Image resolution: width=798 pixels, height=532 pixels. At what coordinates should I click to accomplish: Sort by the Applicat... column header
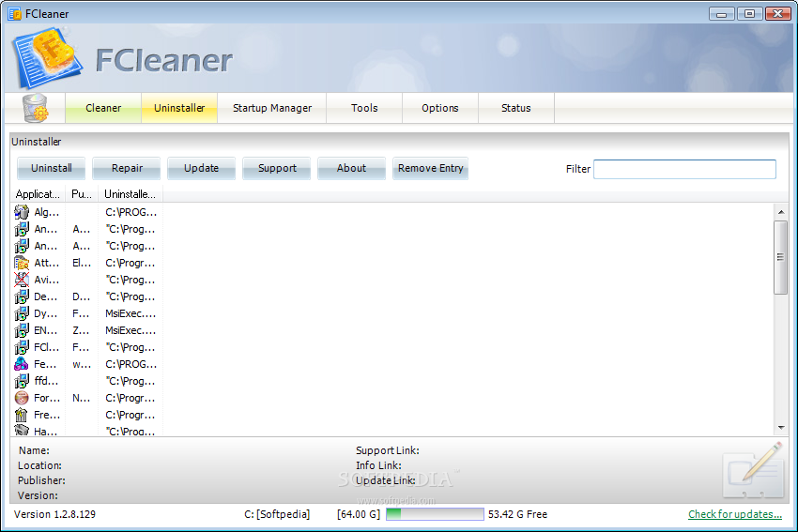[x=38, y=194]
